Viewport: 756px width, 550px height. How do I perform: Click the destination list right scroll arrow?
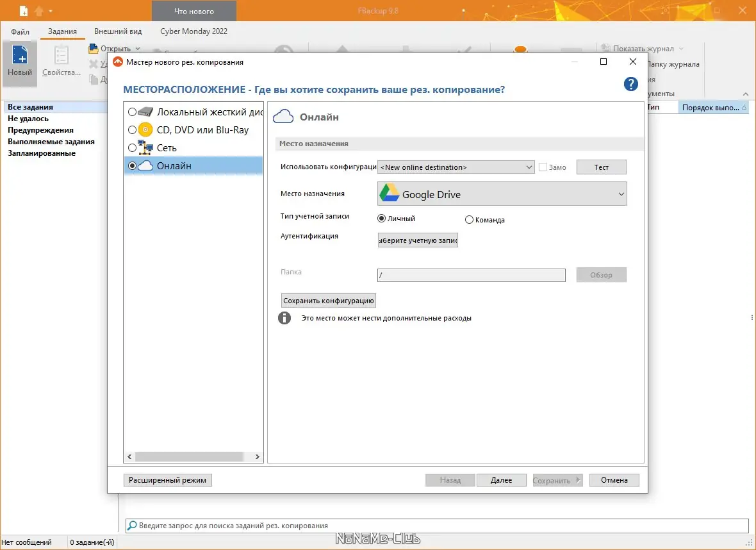[x=257, y=456]
